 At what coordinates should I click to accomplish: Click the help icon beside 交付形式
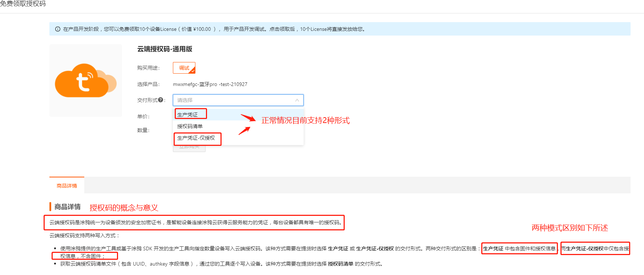pyautogui.click(x=161, y=100)
